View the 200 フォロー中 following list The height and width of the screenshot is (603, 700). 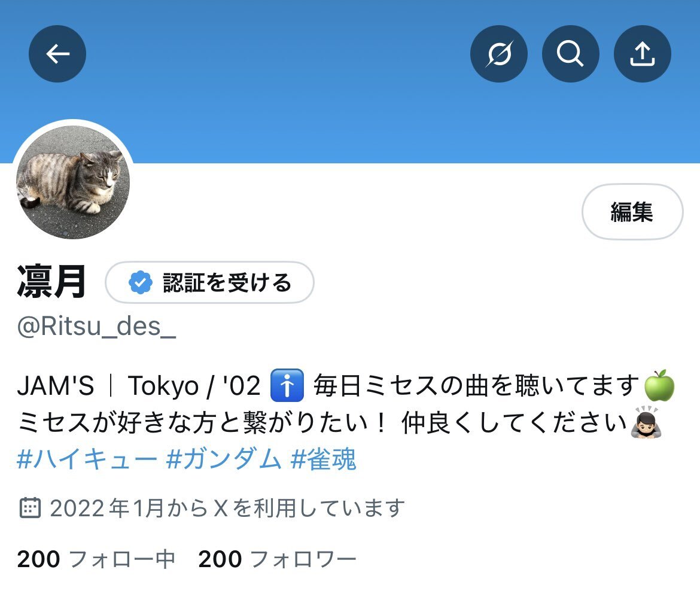coord(96,559)
